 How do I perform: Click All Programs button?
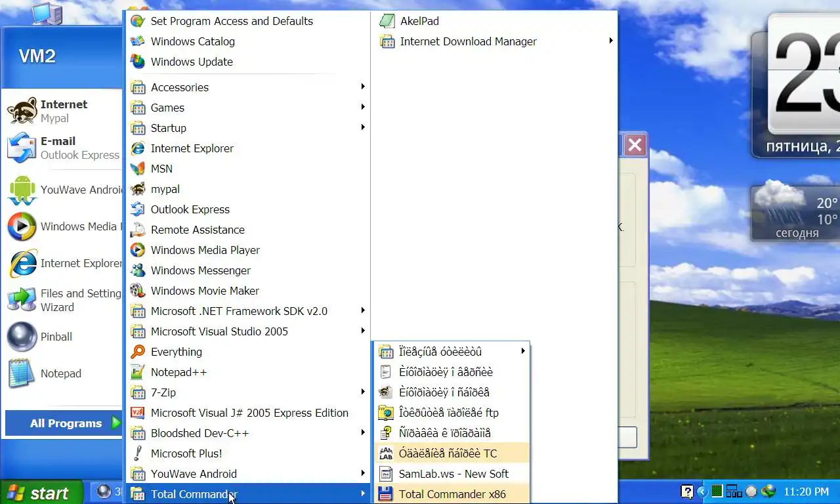[x=64, y=423]
